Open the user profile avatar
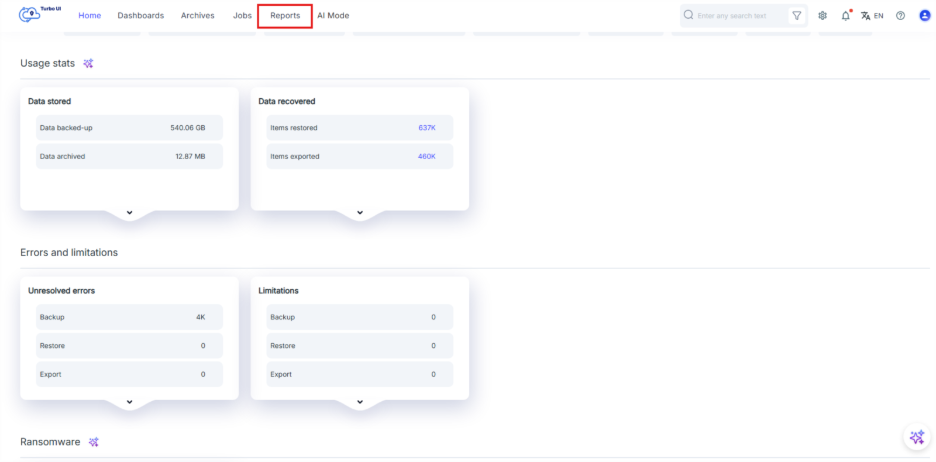 coord(924,16)
